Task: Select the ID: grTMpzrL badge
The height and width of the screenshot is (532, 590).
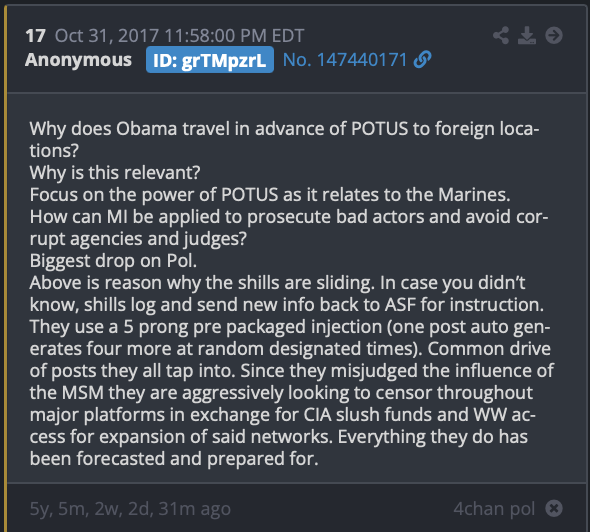Action: coord(210,60)
